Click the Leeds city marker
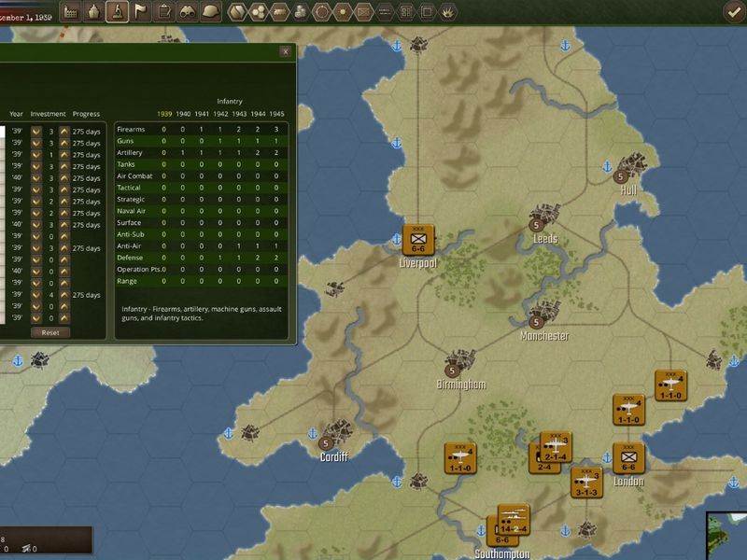Image resolution: width=747 pixels, height=560 pixels. pos(536,225)
